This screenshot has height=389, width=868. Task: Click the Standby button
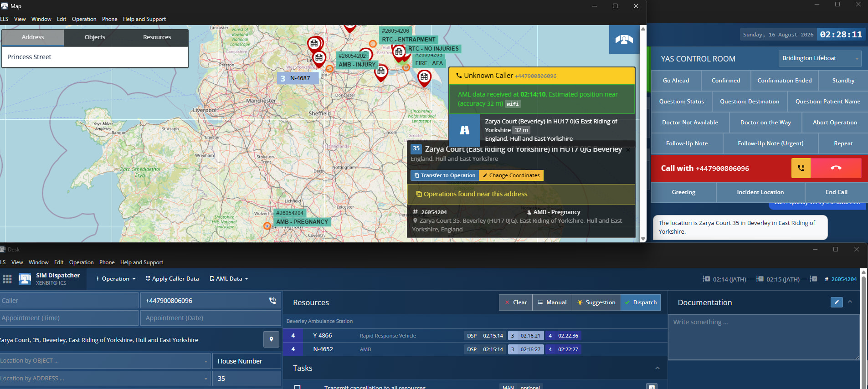843,81
